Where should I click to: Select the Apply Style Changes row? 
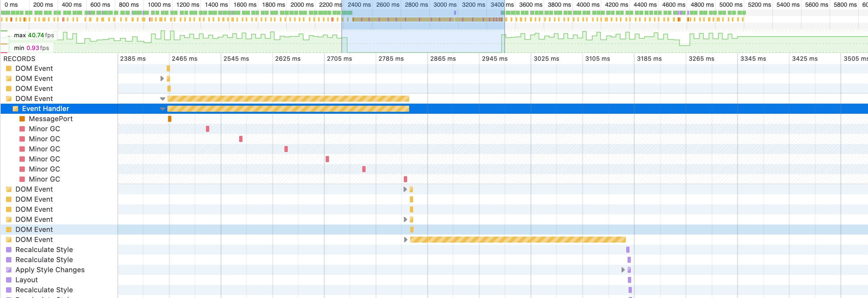(x=434, y=270)
